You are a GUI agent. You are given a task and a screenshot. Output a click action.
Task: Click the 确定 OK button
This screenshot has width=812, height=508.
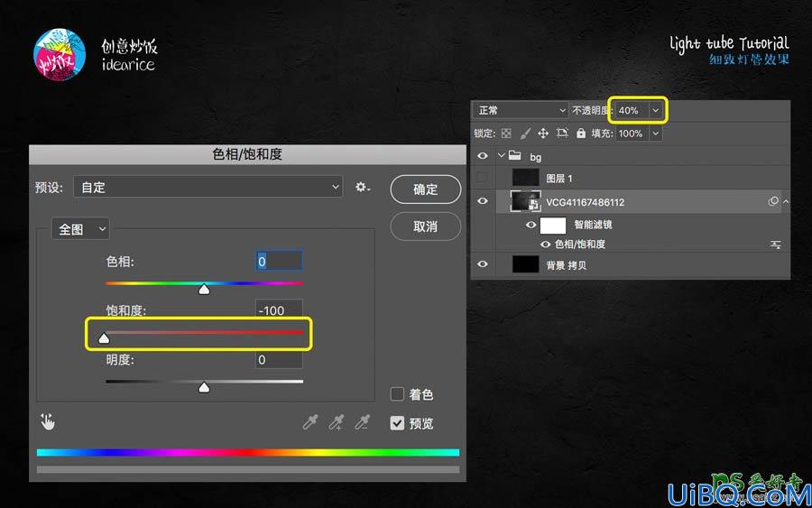click(x=425, y=189)
